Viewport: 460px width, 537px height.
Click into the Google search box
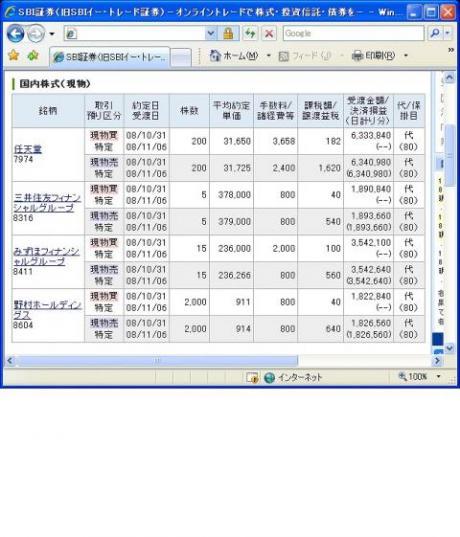click(353, 34)
